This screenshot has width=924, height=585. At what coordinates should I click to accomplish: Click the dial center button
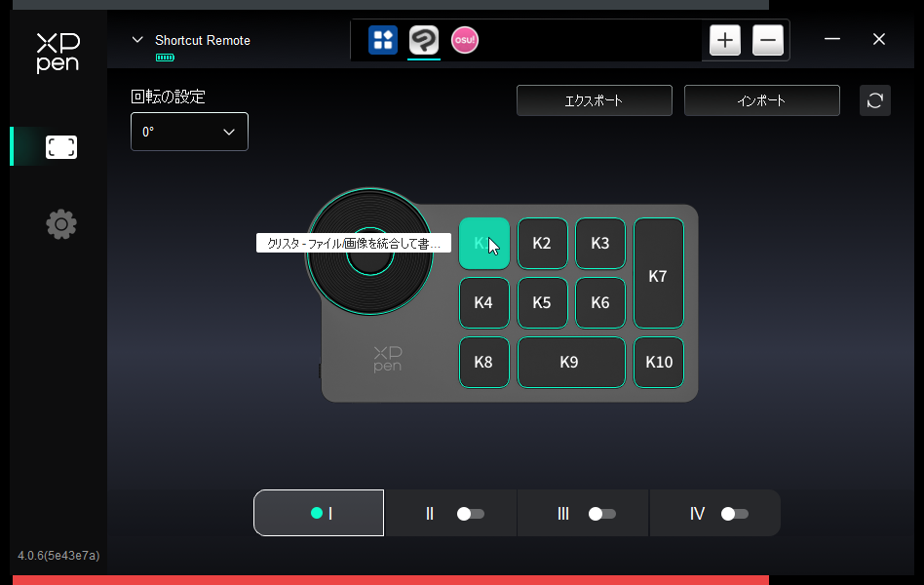370,260
